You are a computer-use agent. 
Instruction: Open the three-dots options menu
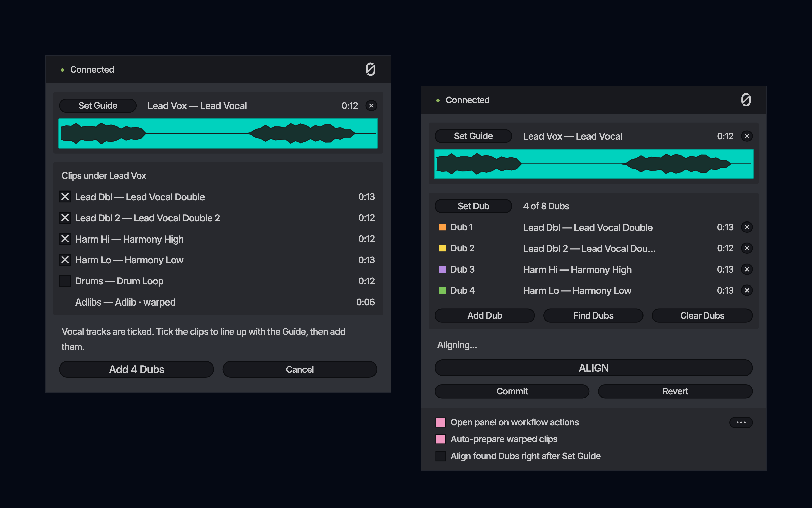coord(741,422)
